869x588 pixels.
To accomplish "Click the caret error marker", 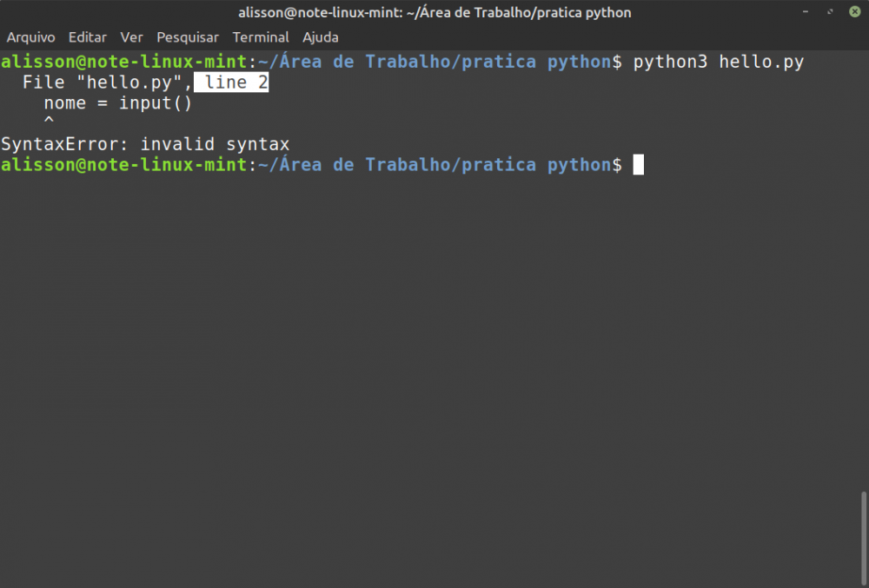I will click(49, 119).
